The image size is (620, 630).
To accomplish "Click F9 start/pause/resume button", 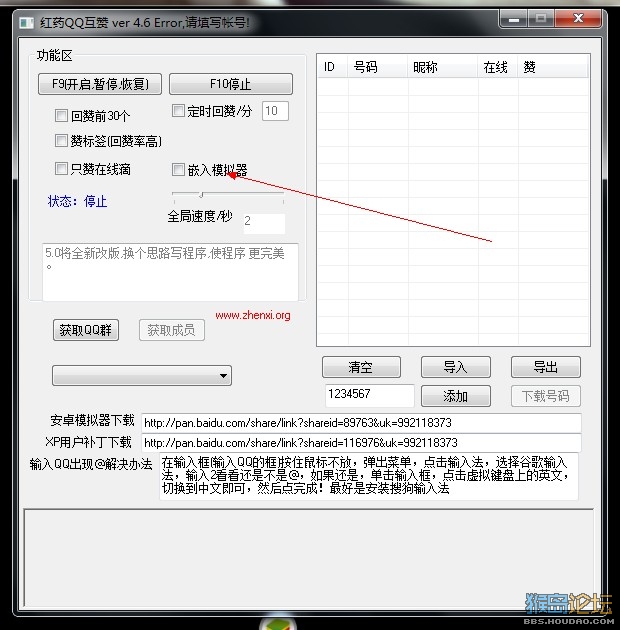I will (x=100, y=84).
